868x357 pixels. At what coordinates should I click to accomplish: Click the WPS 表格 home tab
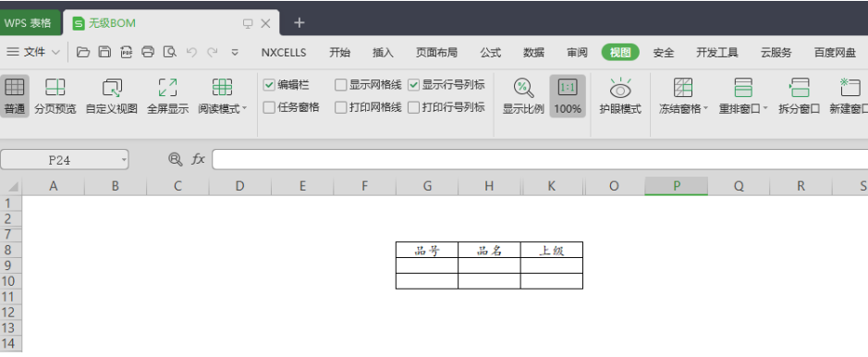(30, 23)
